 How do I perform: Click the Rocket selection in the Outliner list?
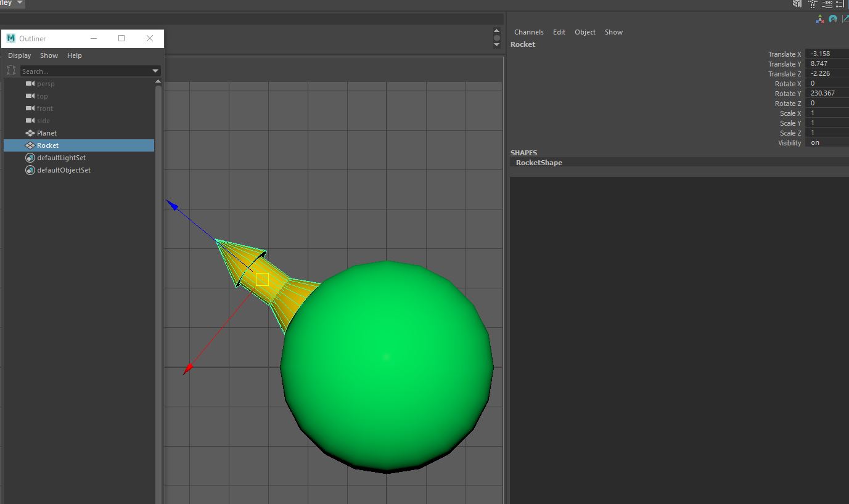click(47, 145)
